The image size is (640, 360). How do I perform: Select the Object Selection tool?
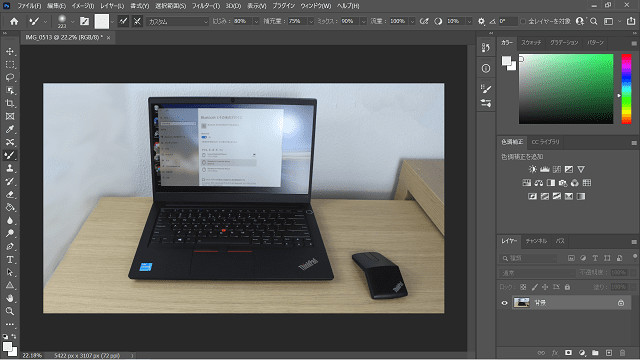point(10,91)
